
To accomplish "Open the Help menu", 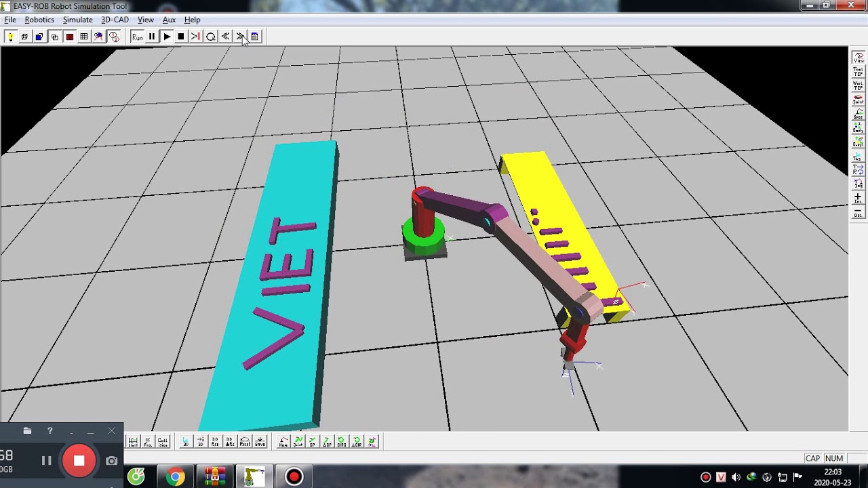I will 193,20.
